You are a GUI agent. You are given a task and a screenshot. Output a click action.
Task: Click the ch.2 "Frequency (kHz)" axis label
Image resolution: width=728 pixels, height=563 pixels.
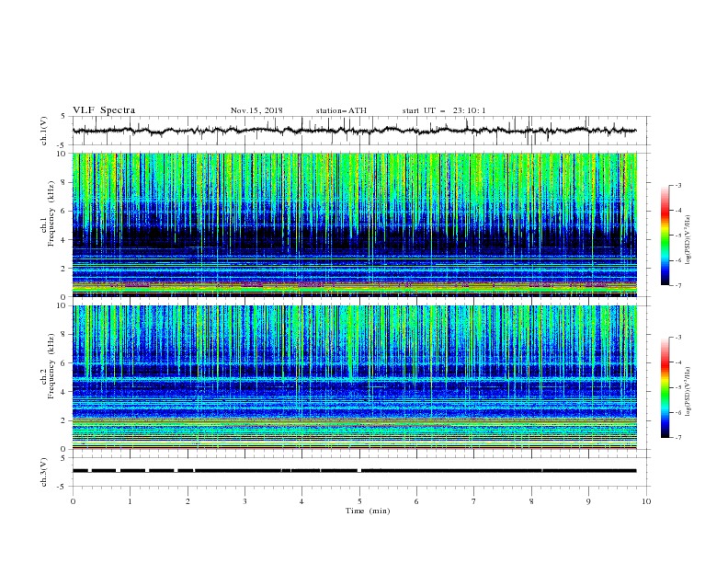pyautogui.click(x=51, y=366)
